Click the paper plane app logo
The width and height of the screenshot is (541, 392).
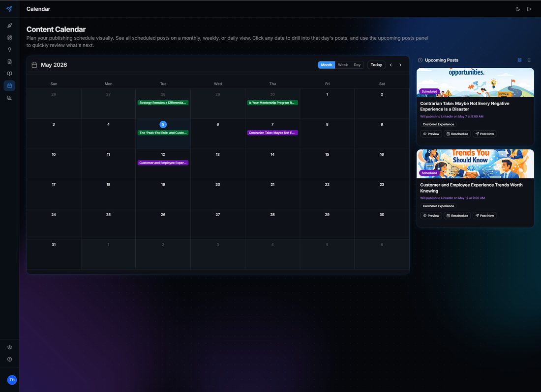[x=9, y=9]
